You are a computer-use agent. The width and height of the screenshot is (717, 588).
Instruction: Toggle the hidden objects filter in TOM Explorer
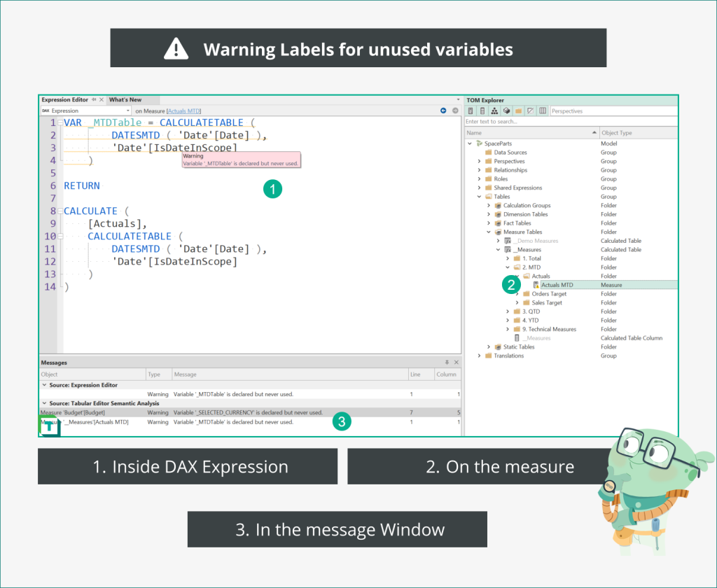click(530, 111)
